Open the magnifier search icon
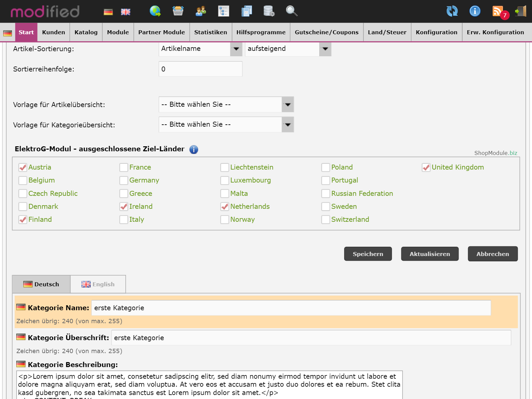This screenshot has height=399, width=532. (x=292, y=11)
